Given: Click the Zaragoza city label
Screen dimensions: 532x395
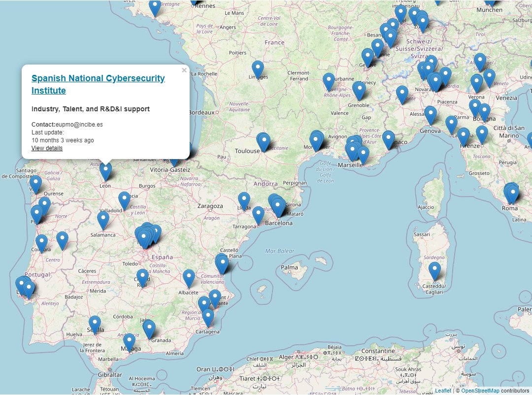Looking at the screenshot, I should click(x=210, y=206).
